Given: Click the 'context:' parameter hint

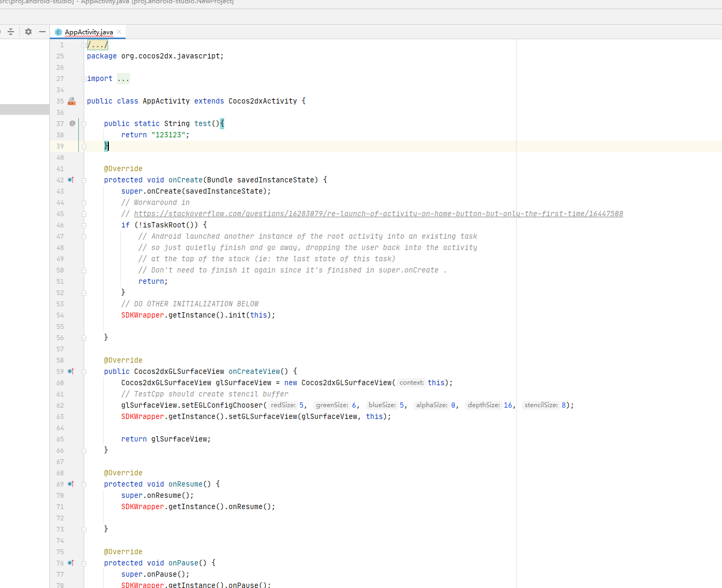Looking at the screenshot, I should pos(411,383).
